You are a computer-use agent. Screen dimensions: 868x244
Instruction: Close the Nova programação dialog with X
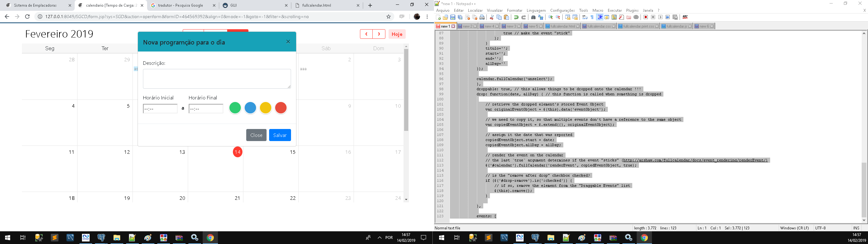click(x=288, y=42)
